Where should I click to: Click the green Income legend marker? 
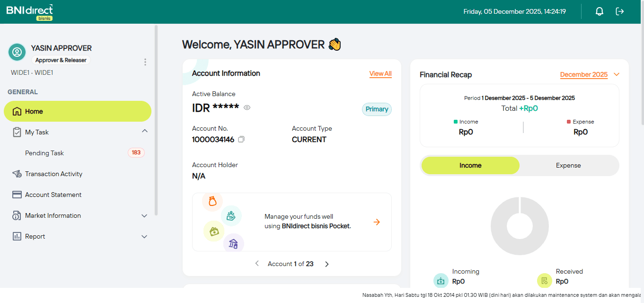[456, 122]
